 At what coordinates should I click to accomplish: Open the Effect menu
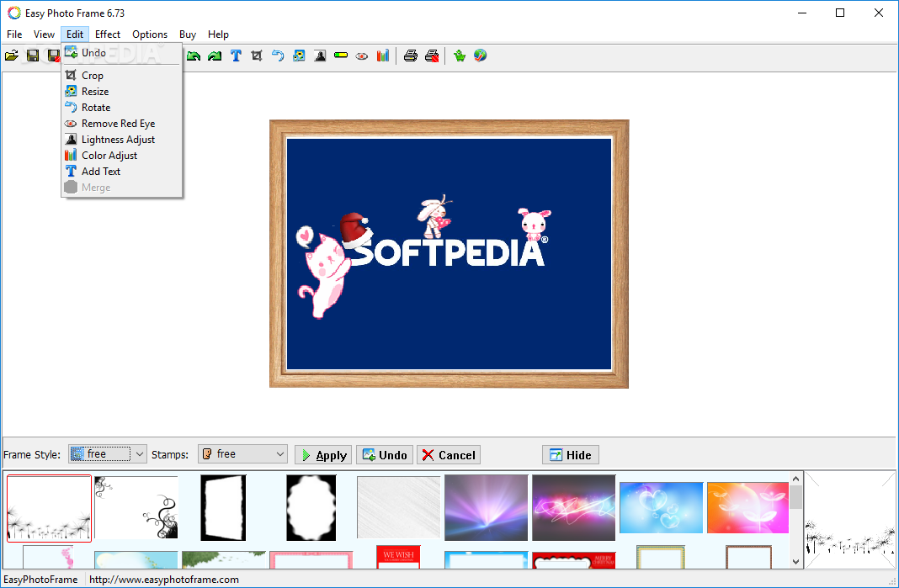coord(108,34)
